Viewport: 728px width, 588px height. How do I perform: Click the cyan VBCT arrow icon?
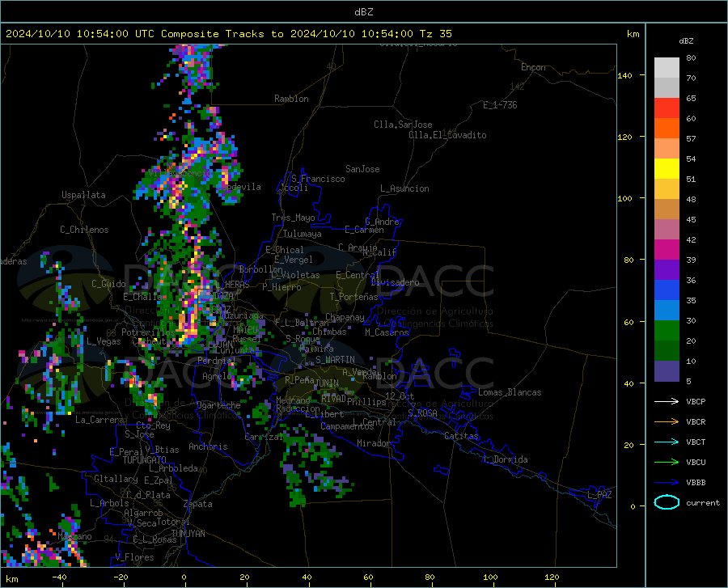[667, 442]
